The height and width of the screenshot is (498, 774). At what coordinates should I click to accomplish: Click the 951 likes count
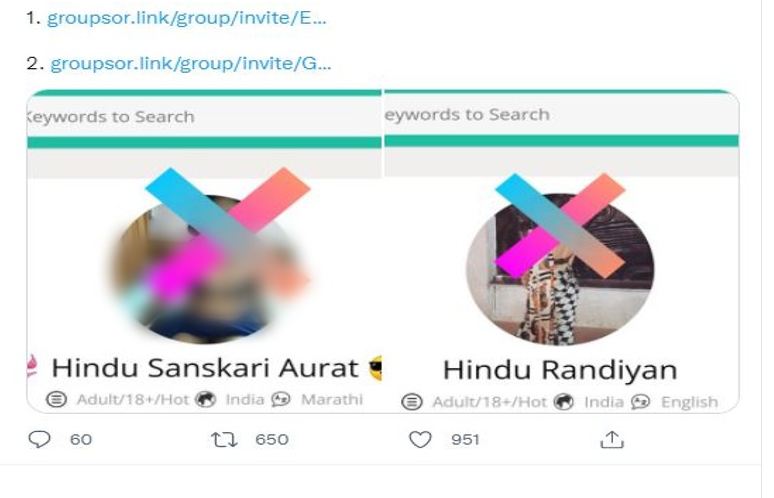pyautogui.click(x=465, y=439)
